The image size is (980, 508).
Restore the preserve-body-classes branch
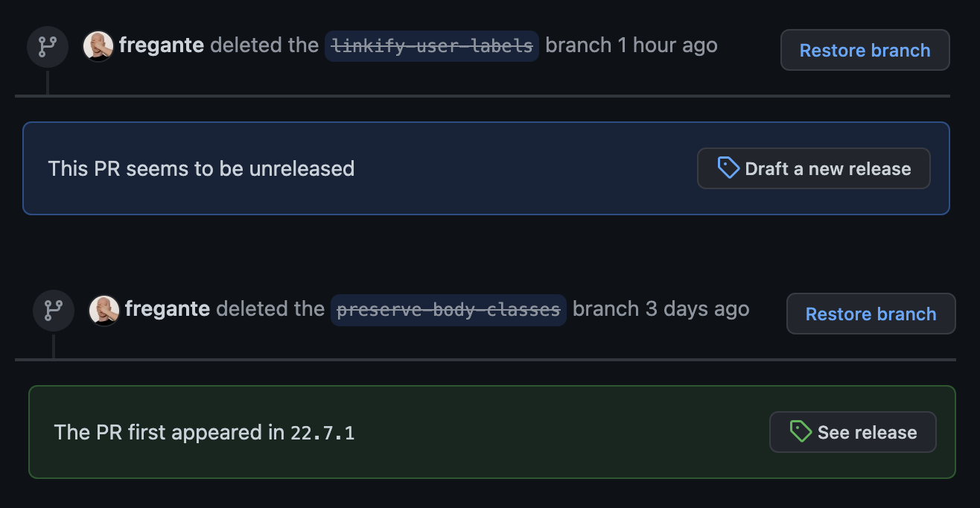(x=871, y=314)
